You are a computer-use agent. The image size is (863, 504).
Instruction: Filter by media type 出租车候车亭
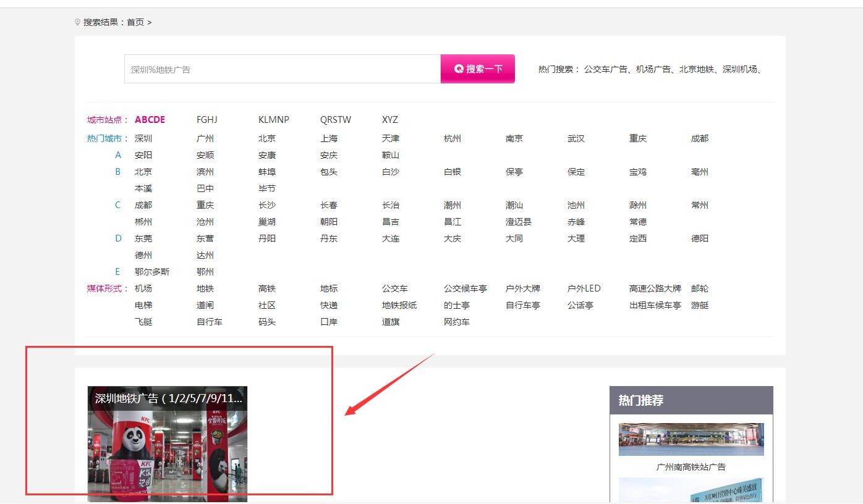coord(655,305)
